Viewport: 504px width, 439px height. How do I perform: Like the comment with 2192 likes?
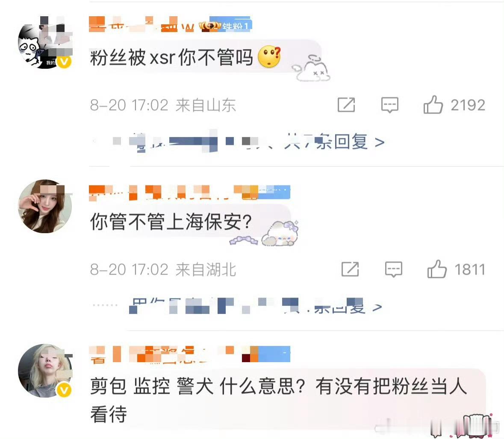[x=433, y=105]
